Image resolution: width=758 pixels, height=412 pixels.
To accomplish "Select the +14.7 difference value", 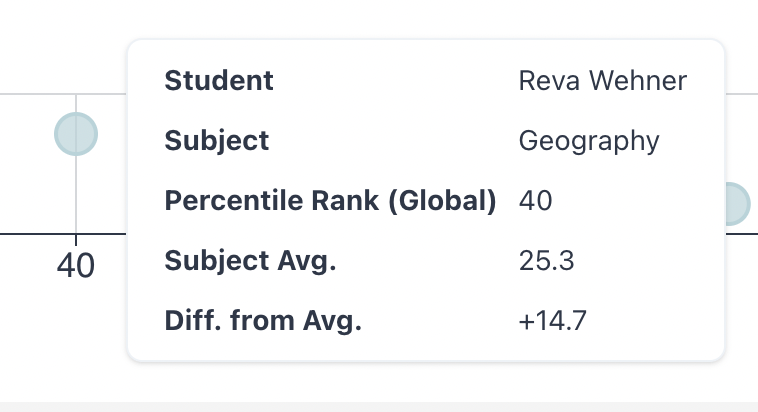I will coord(553,321).
